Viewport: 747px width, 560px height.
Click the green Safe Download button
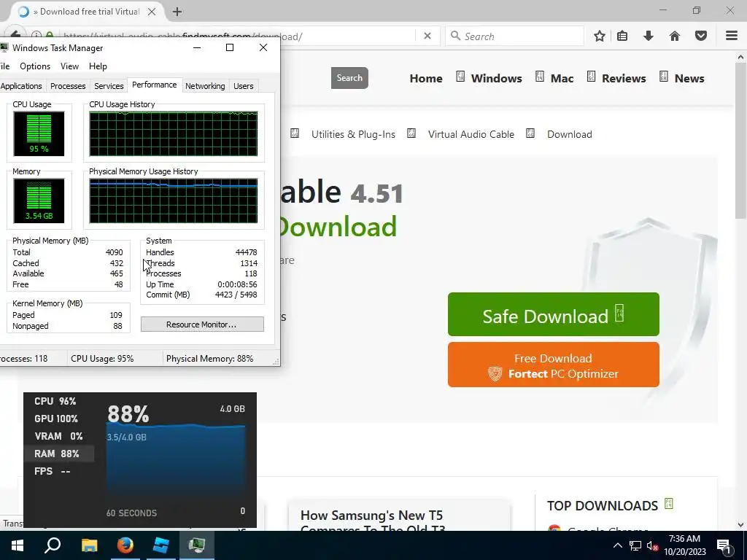click(x=553, y=314)
